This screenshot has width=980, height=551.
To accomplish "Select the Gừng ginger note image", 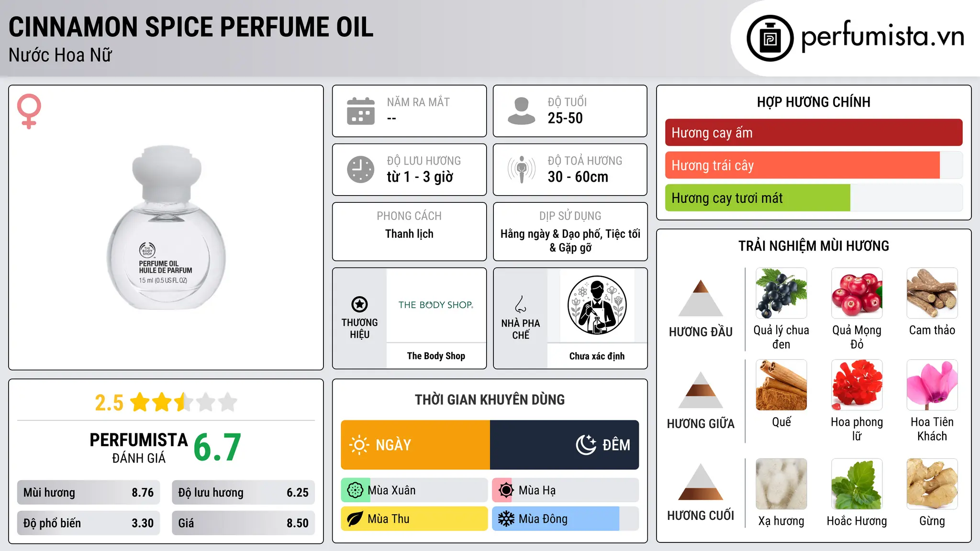I will (x=932, y=484).
